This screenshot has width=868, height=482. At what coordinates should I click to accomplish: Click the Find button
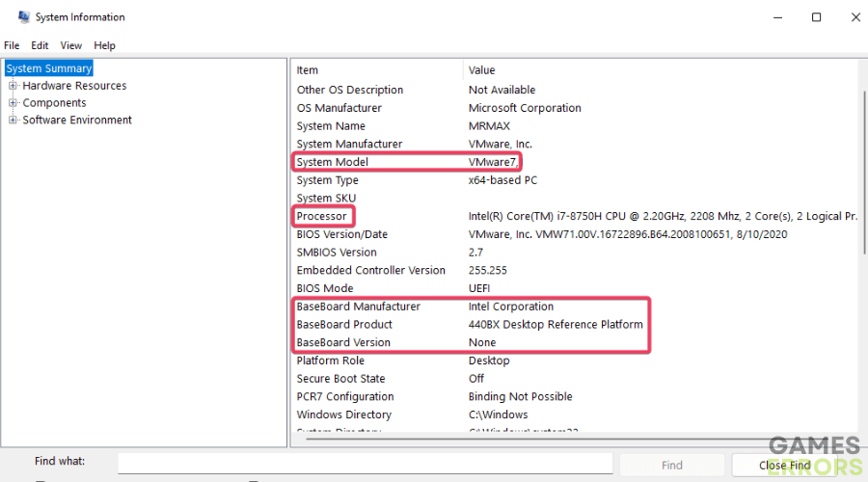(x=671, y=466)
